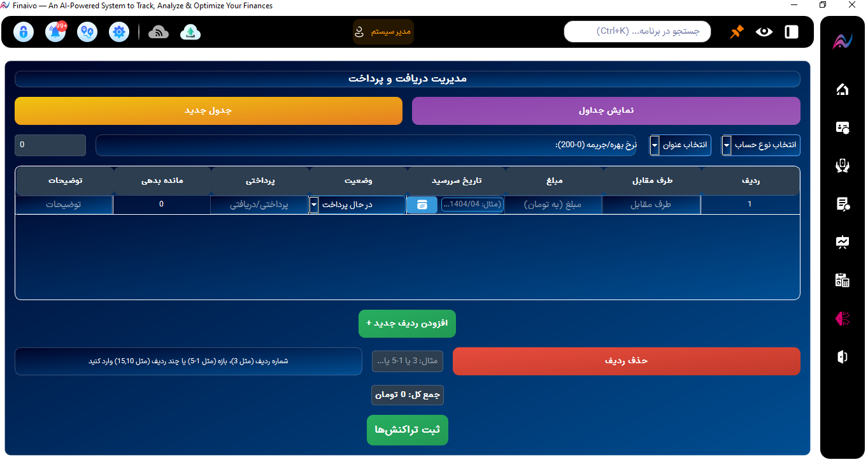Open pink AI brain icon in sidebar
The image size is (868, 462).
[843, 319]
